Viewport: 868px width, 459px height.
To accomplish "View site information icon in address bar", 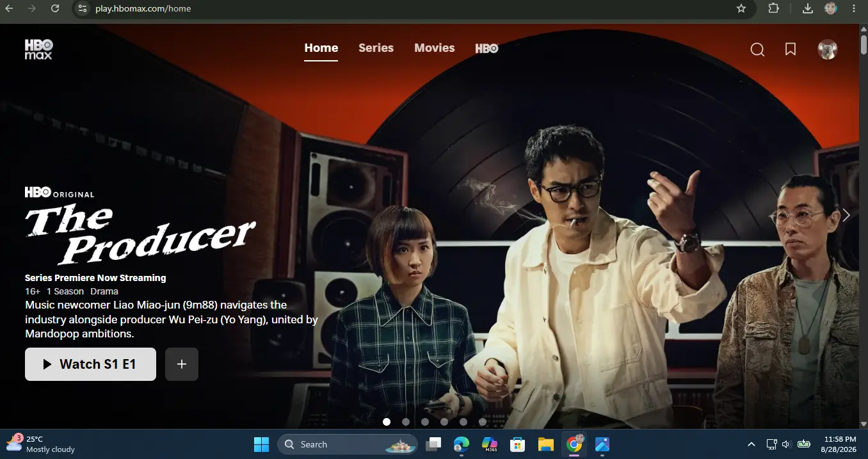I will tap(81, 8).
